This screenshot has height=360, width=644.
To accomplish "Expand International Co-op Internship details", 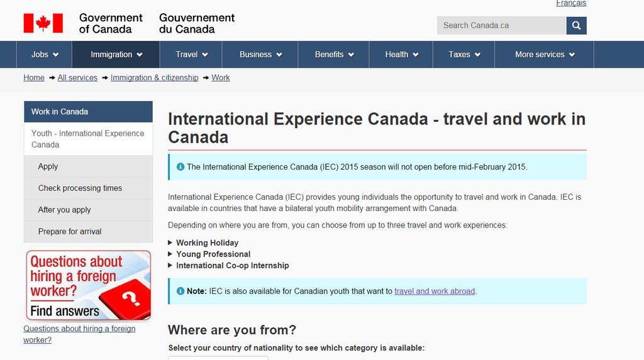I will tap(232, 265).
